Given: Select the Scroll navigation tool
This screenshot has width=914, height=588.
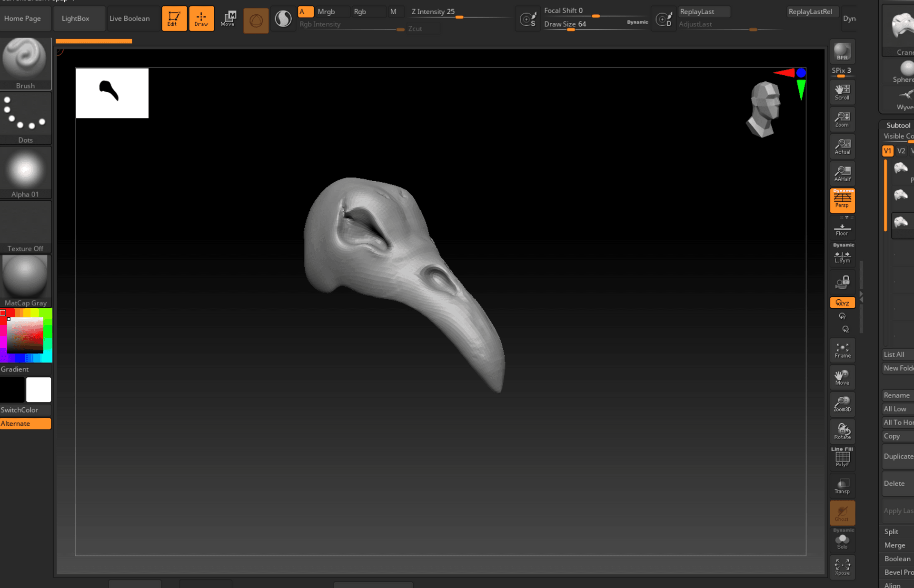Looking at the screenshot, I should pos(842,92).
